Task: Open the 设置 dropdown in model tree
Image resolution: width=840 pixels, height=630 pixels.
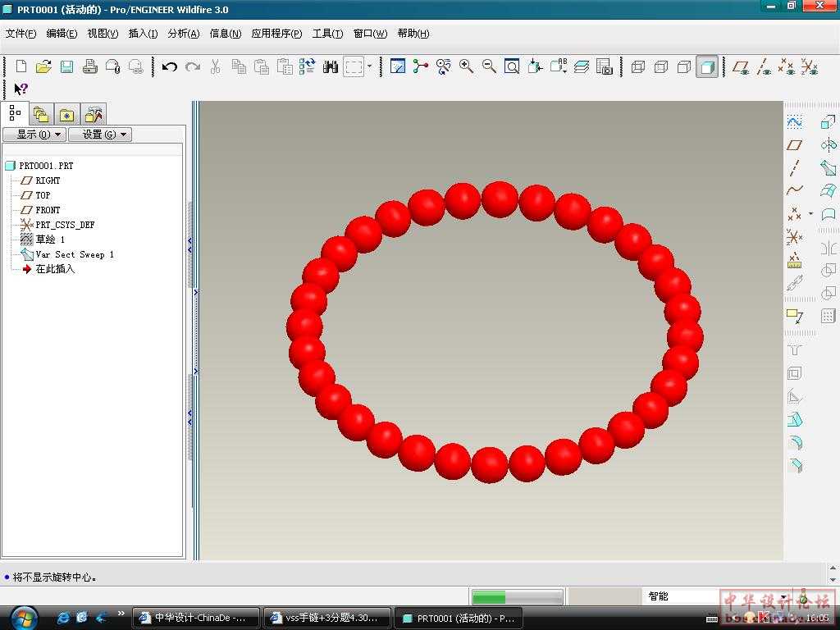Action: tap(99, 135)
